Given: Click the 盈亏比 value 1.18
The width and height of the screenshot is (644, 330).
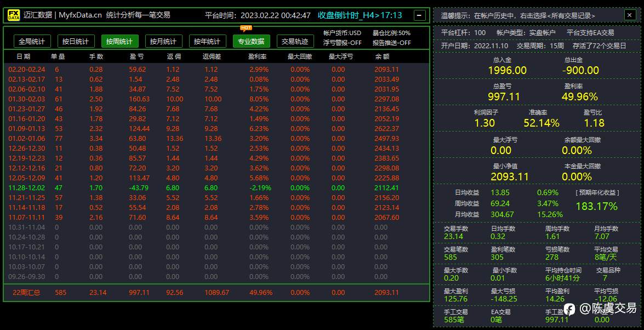Looking at the screenshot, I should click(x=594, y=123).
